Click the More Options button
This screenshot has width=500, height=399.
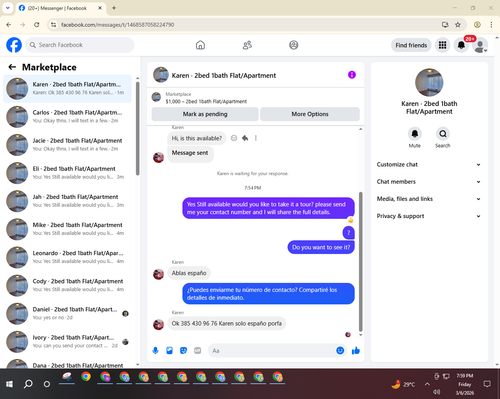point(310,114)
